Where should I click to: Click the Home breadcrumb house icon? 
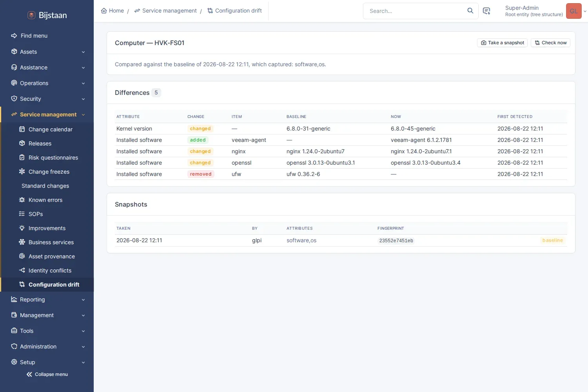(x=104, y=11)
